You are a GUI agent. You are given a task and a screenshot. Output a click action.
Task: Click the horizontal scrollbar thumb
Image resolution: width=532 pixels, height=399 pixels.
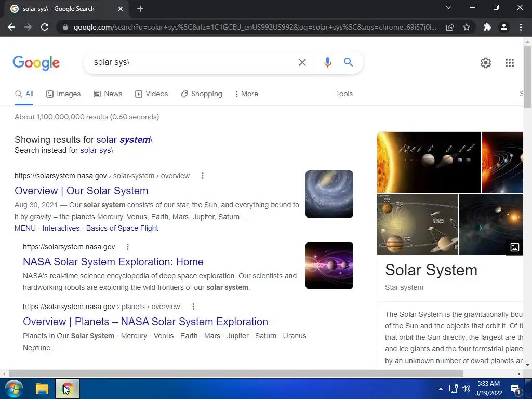(x=235, y=374)
